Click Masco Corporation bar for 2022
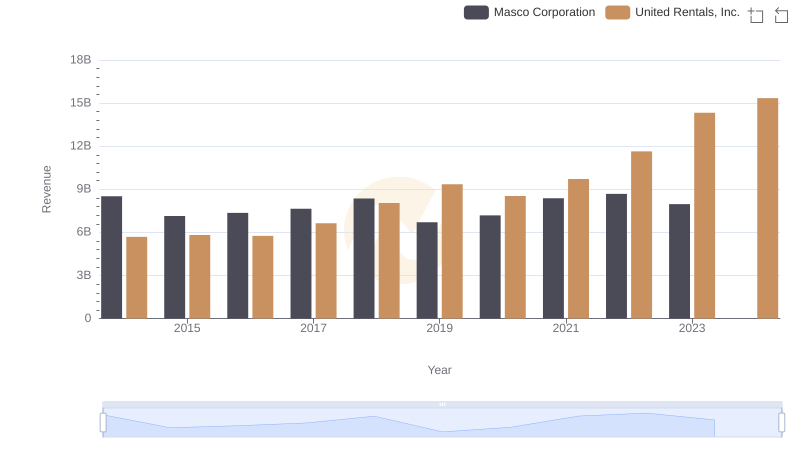 coord(616,256)
